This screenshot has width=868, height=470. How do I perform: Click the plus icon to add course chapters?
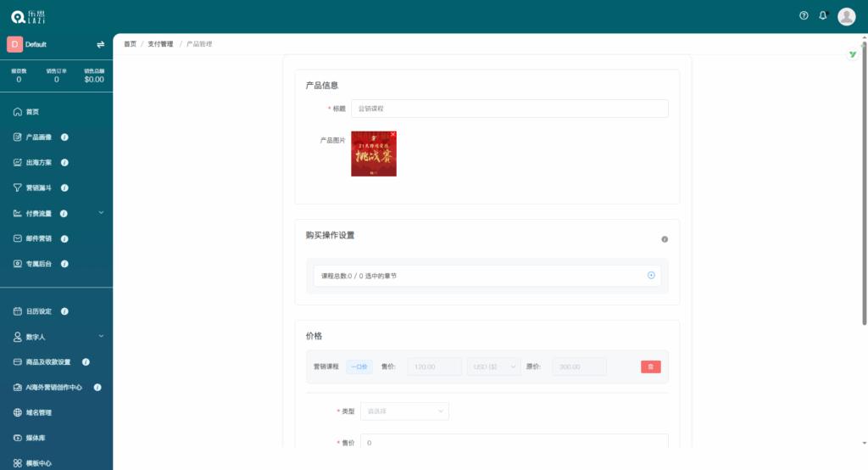(x=651, y=275)
